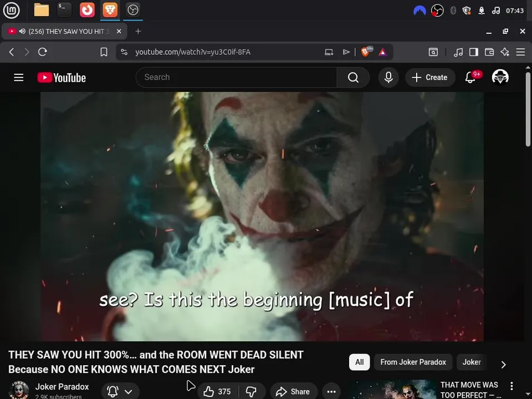Open THAT MOVE WAS TOO PERFECT thumbnail

coord(393,390)
